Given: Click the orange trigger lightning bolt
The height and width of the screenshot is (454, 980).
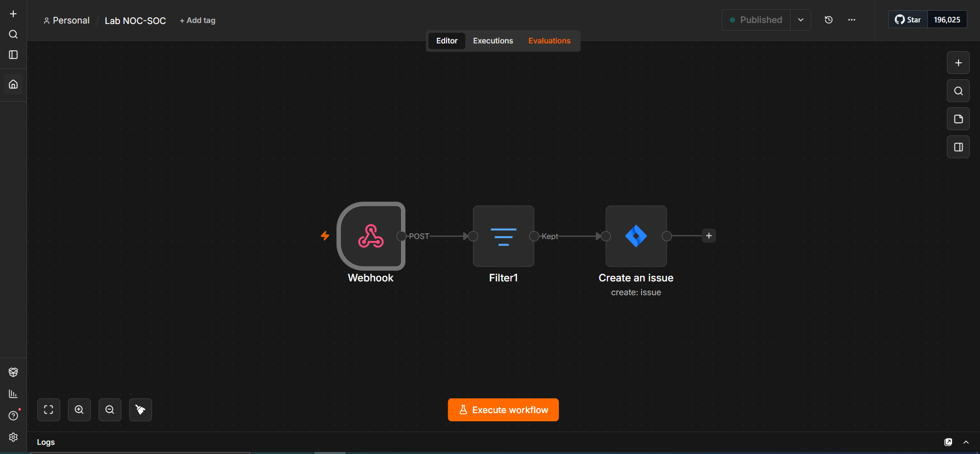Looking at the screenshot, I should [x=325, y=236].
